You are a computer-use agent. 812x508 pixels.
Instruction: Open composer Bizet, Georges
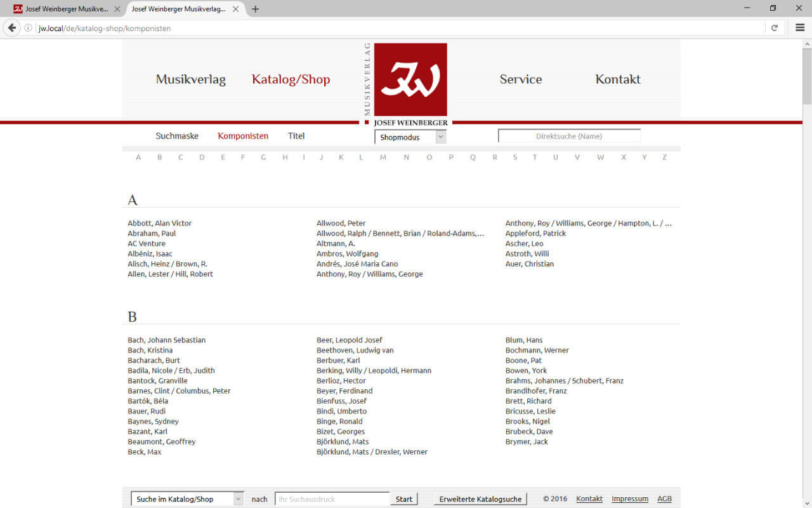pos(341,431)
